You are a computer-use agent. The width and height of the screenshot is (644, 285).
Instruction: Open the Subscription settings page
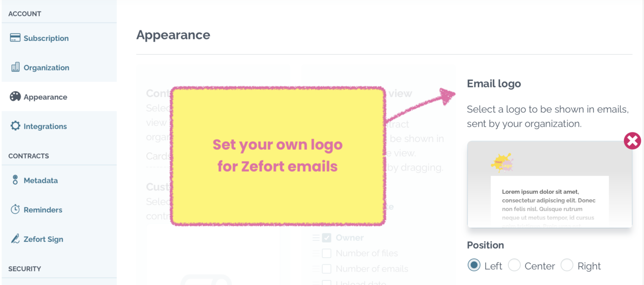coord(46,38)
